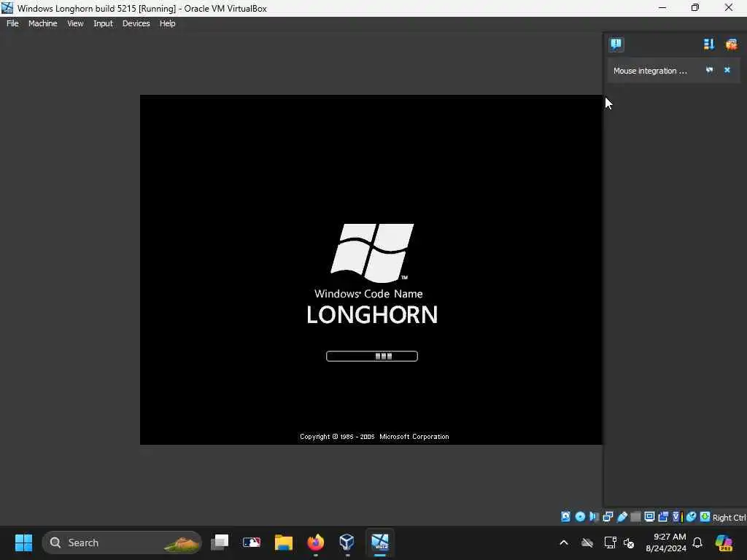Click the network adapter status icon
Image resolution: width=747 pixels, height=560 pixels.
pyautogui.click(x=608, y=517)
